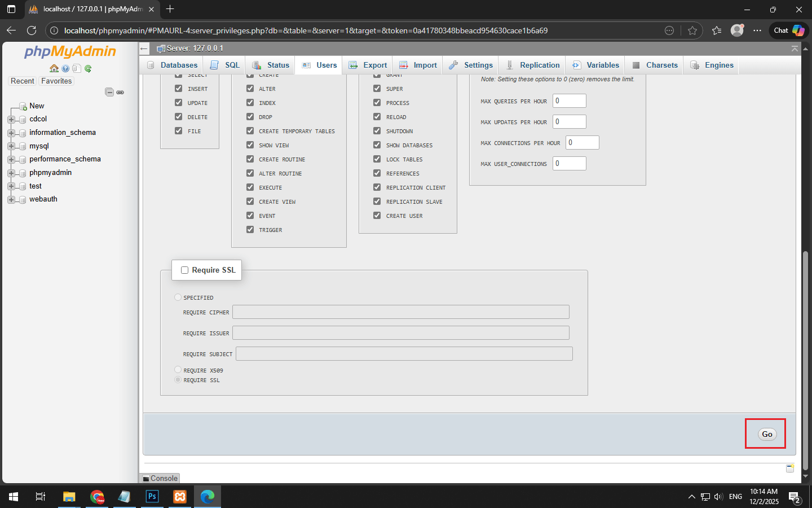The height and width of the screenshot is (508, 812).
Task: Open the Recent tables button
Action: [x=23, y=81]
